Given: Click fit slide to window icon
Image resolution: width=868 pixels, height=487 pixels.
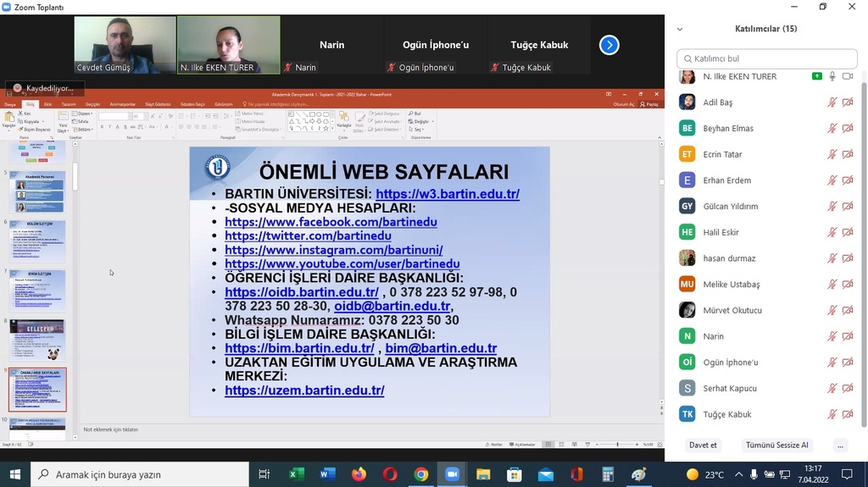Looking at the screenshot, I should pyautogui.click(x=659, y=445).
